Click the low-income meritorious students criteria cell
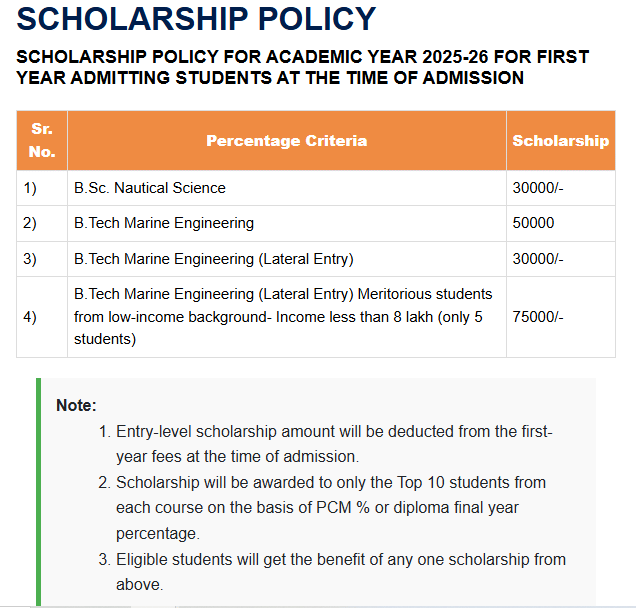 point(283,316)
